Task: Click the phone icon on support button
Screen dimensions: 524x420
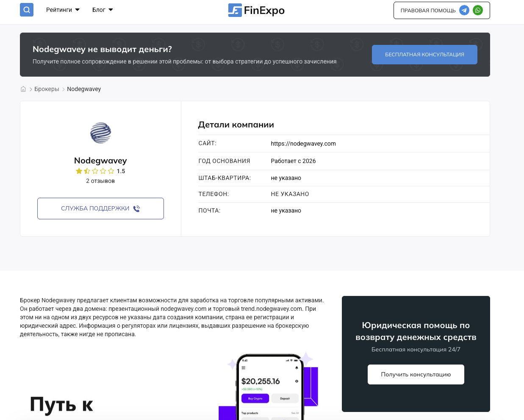Action: tap(136, 209)
